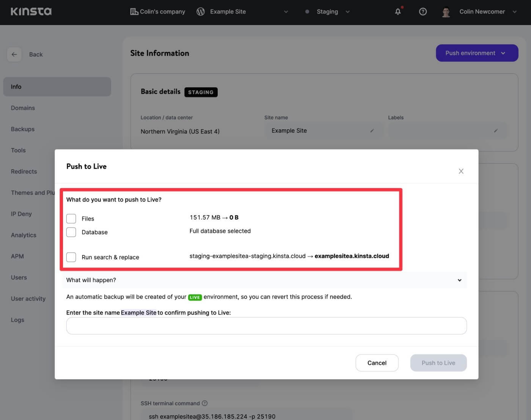Viewport: 531px width, 420px height.
Task: Click the company building icon
Action: click(134, 11)
